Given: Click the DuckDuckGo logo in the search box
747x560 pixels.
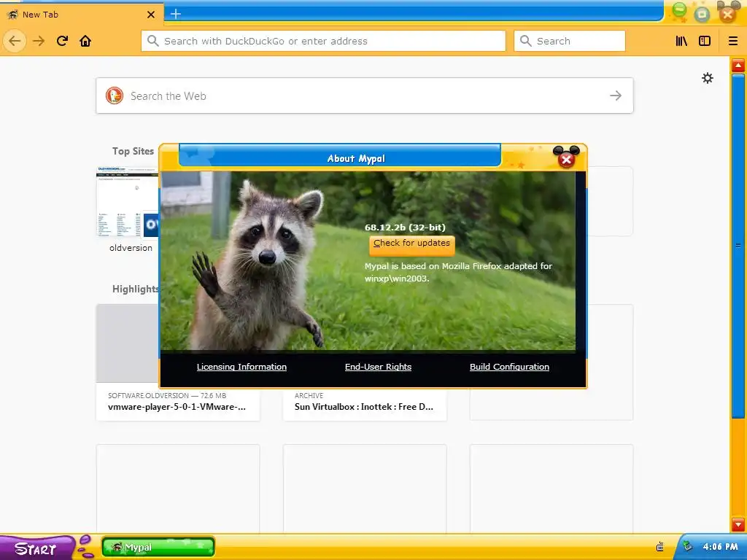Looking at the screenshot, I should click(x=115, y=96).
